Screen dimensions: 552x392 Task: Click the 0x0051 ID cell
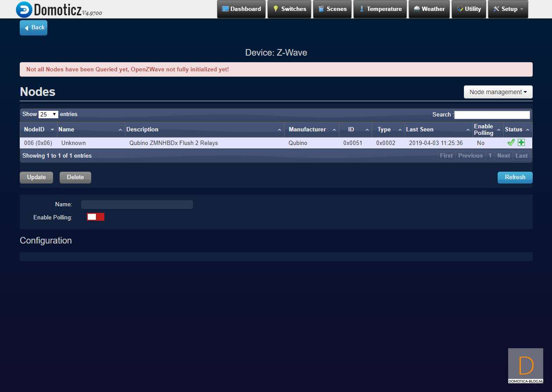coord(353,143)
